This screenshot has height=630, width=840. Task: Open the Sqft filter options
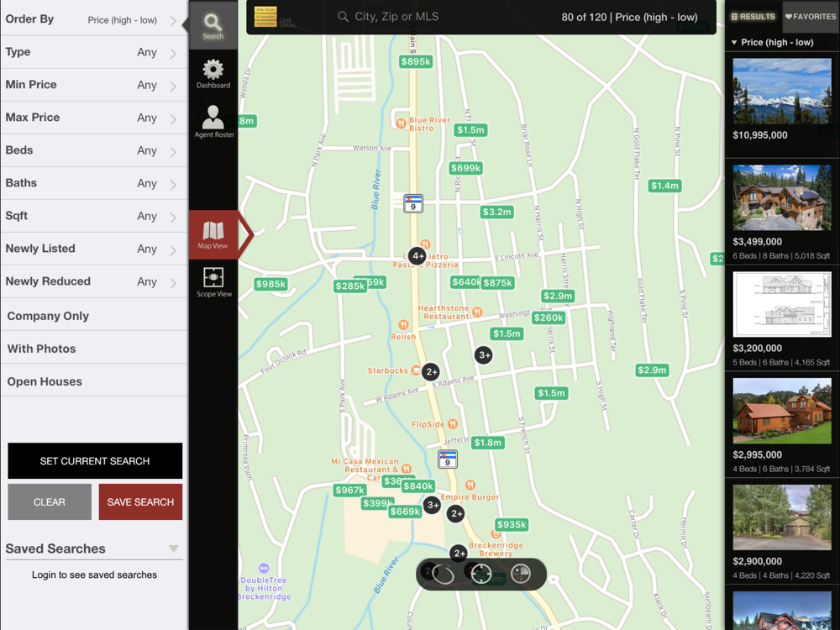(x=94, y=216)
